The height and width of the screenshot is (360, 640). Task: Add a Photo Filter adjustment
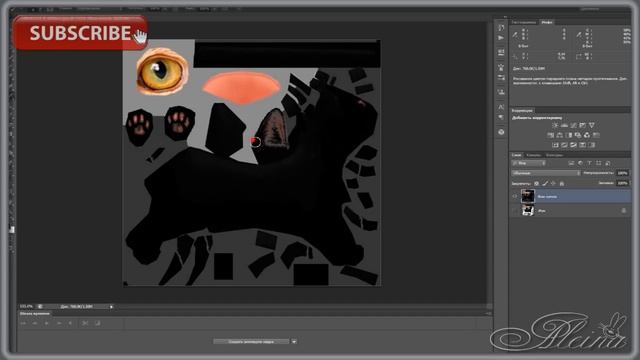tap(578, 135)
